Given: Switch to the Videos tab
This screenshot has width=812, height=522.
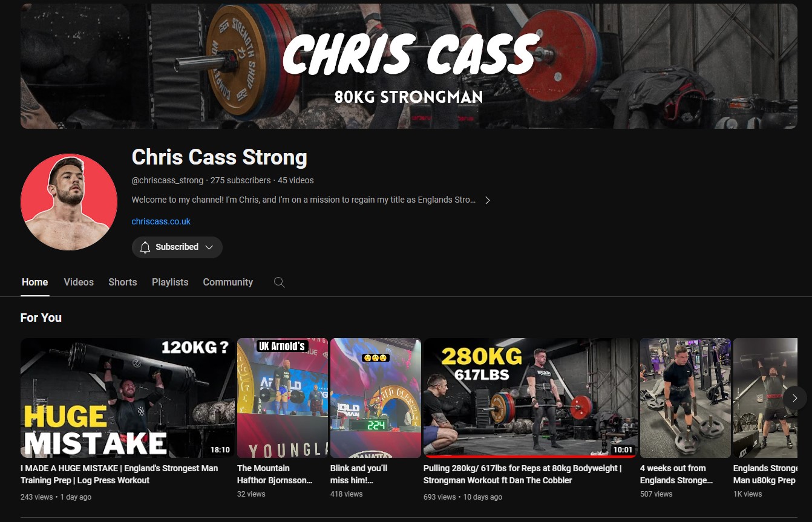Looking at the screenshot, I should 79,282.
